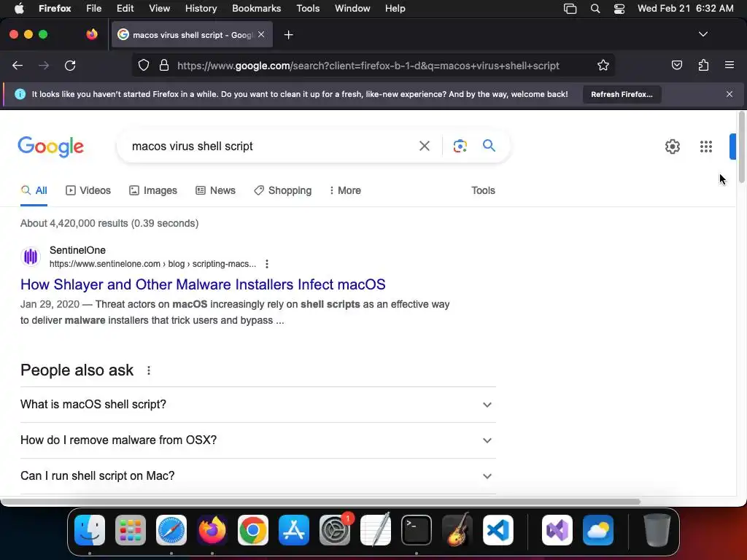Switch to News results tab
Viewport: 747px width, 560px height.
[x=215, y=190]
